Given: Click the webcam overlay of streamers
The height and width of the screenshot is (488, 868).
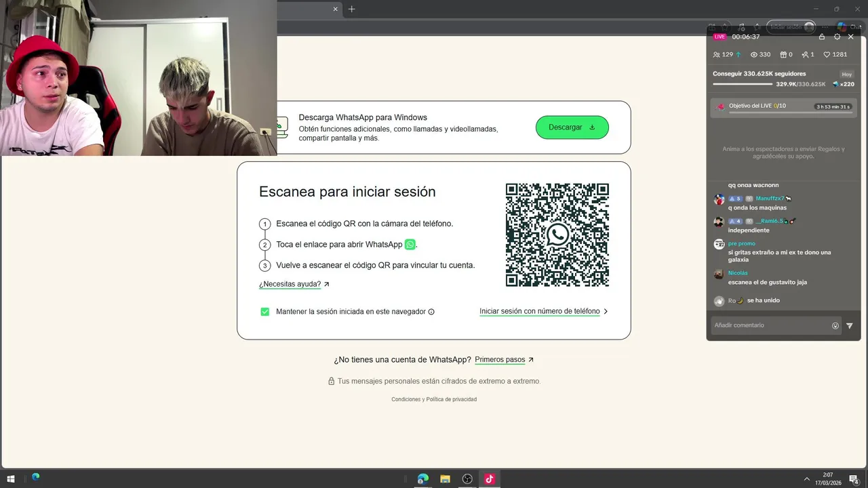Looking at the screenshot, I should point(138,78).
